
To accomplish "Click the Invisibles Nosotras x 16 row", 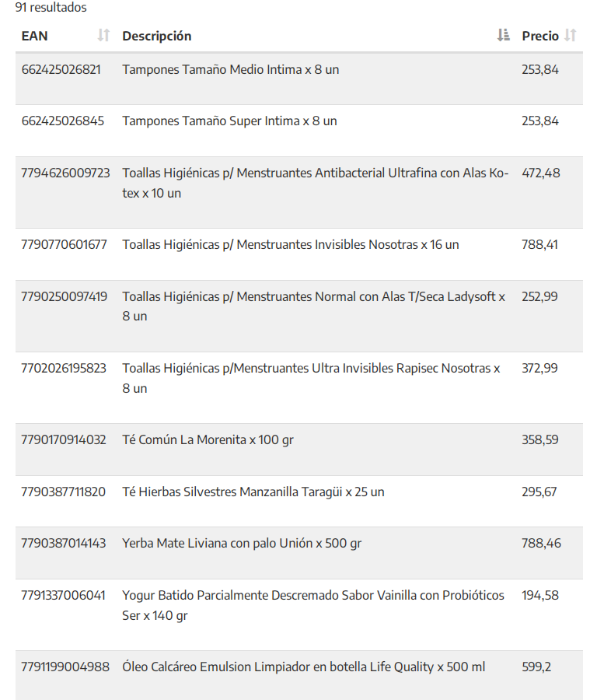I will click(290, 245).
